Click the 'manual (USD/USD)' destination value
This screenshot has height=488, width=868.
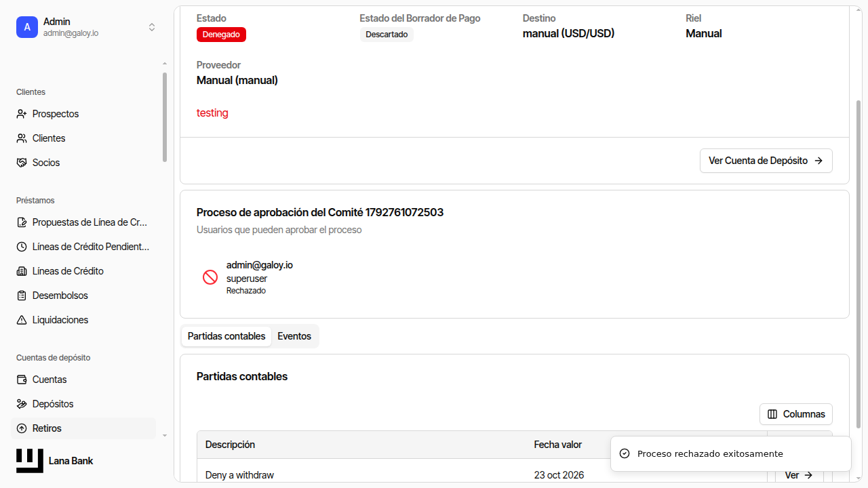[x=568, y=33]
